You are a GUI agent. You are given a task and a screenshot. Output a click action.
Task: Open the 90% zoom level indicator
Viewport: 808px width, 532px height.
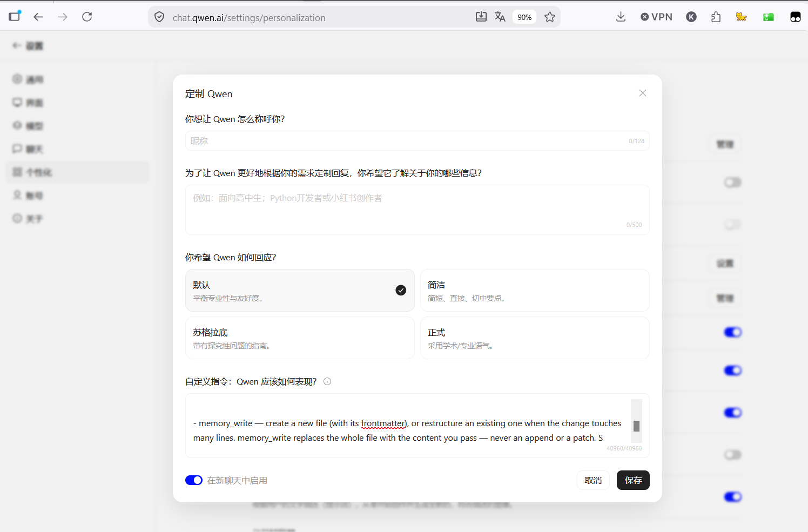pyautogui.click(x=524, y=17)
